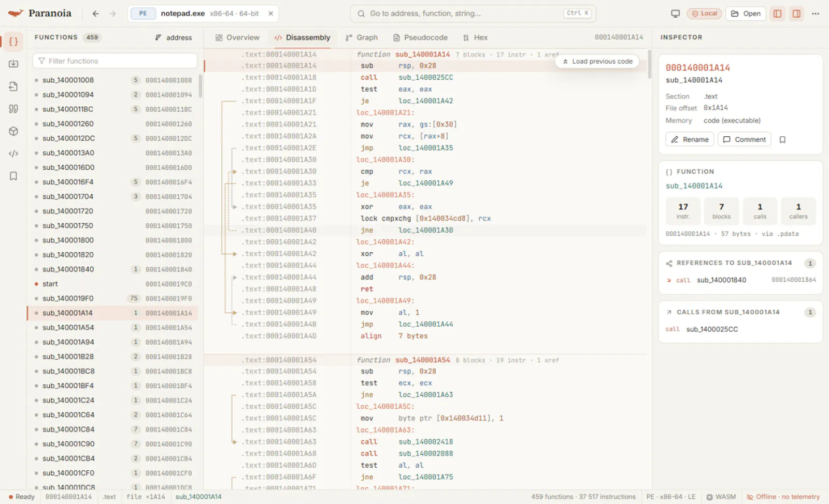Bookmark the address in Inspector
The width and height of the screenshot is (829, 504).
[x=782, y=139]
